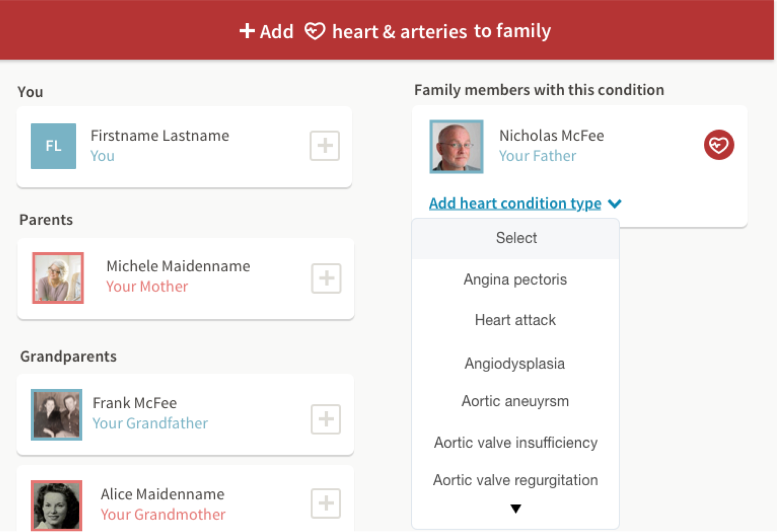Pick Aortic valve regurgitation option

pos(516,480)
